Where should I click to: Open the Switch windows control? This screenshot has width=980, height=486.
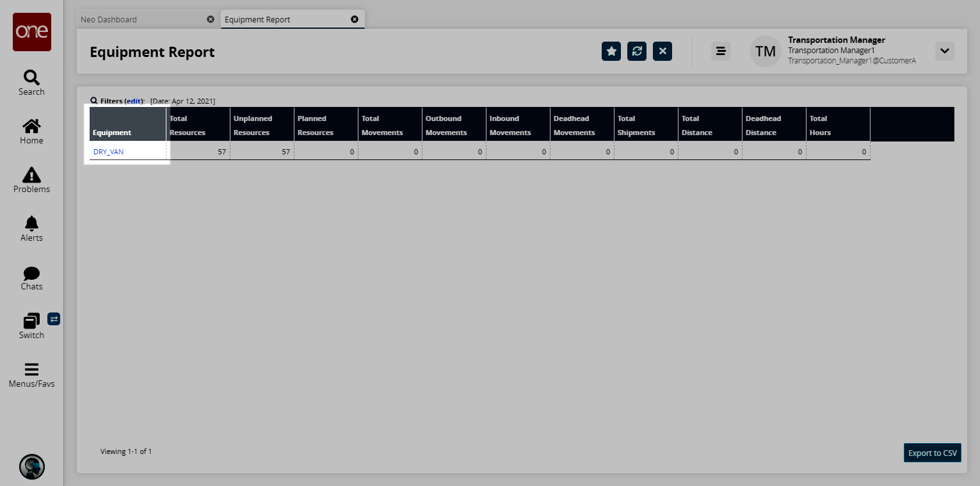coord(31,327)
